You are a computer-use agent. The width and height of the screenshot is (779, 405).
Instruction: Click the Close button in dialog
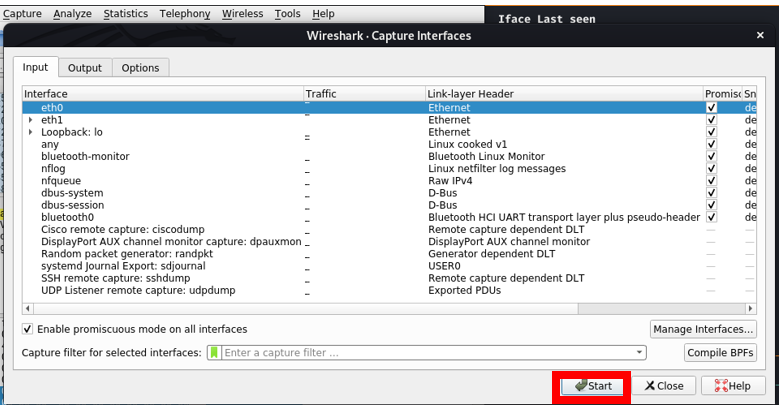pyautogui.click(x=664, y=386)
